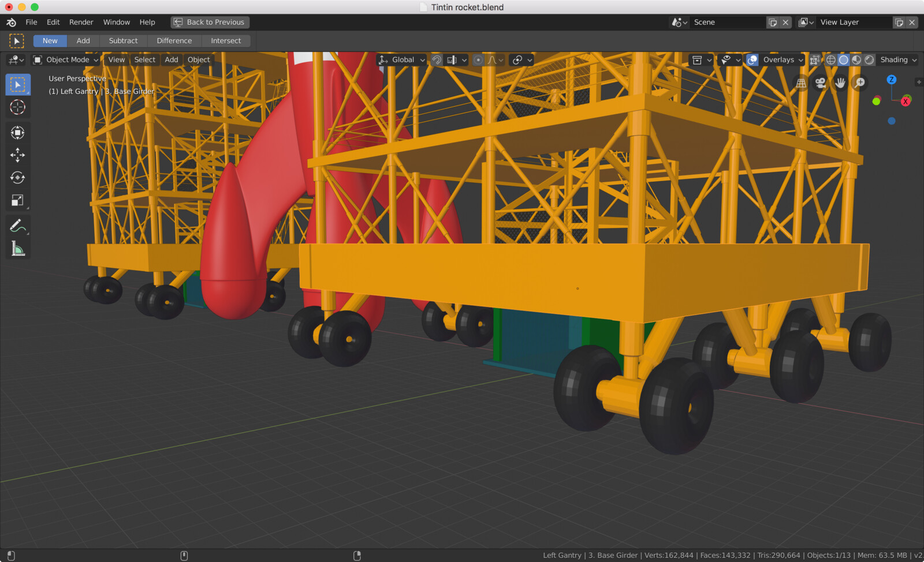
Task: Click the green Y axis dot on gizmo
Action: click(876, 102)
